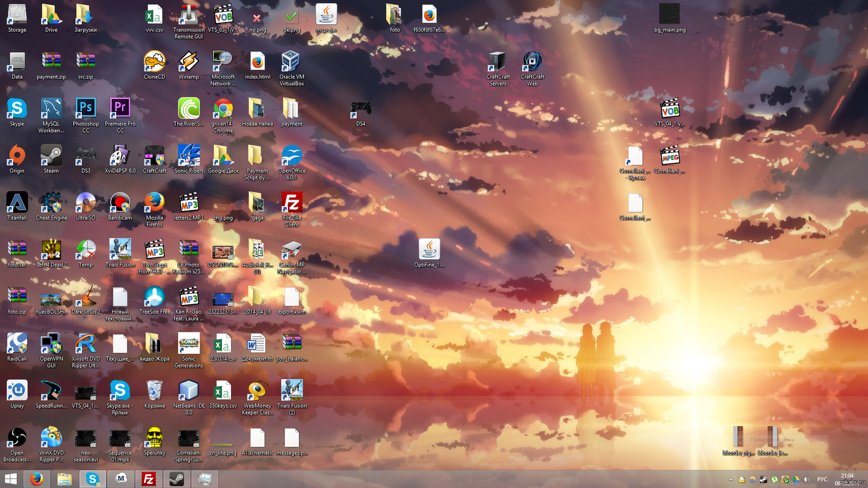Open the Storage drive shortcut on the desktop
The image size is (868, 488).
[x=17, y=18]
